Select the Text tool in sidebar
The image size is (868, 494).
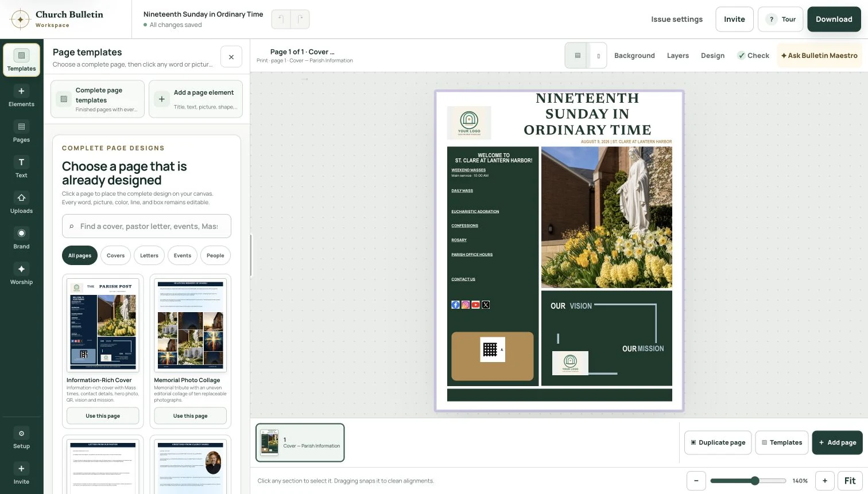coord(21,168)
